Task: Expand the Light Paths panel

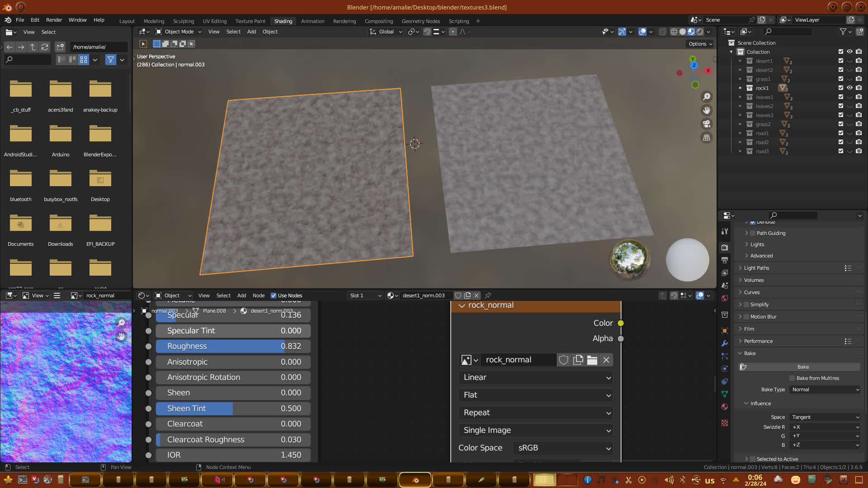Action: click(756, 268)
